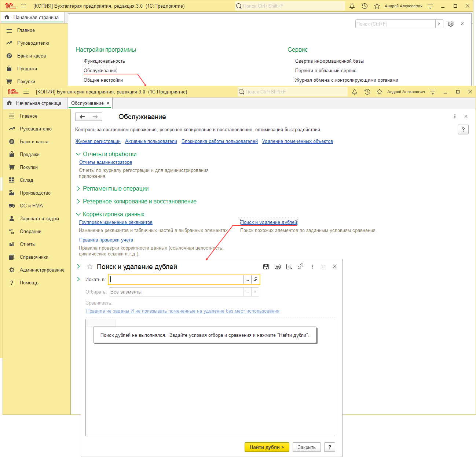Click the "Найти дубли >" button
The width and height of the screenshot is (476, 457).
coord(267,447)
